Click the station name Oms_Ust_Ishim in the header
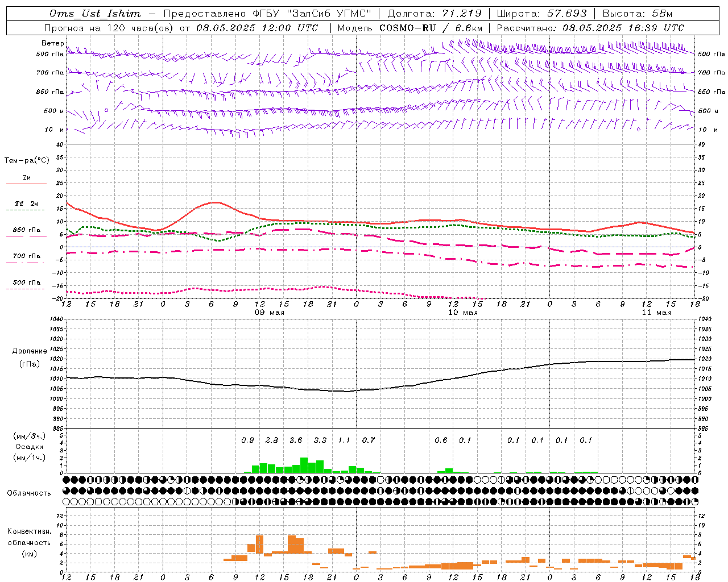Viewport: 728px width, 582px height. pos(95,14)
